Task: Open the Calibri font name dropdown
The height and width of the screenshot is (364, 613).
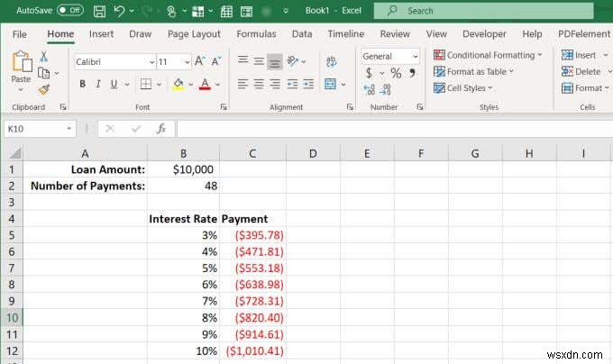Action: (x=151, y=62)
